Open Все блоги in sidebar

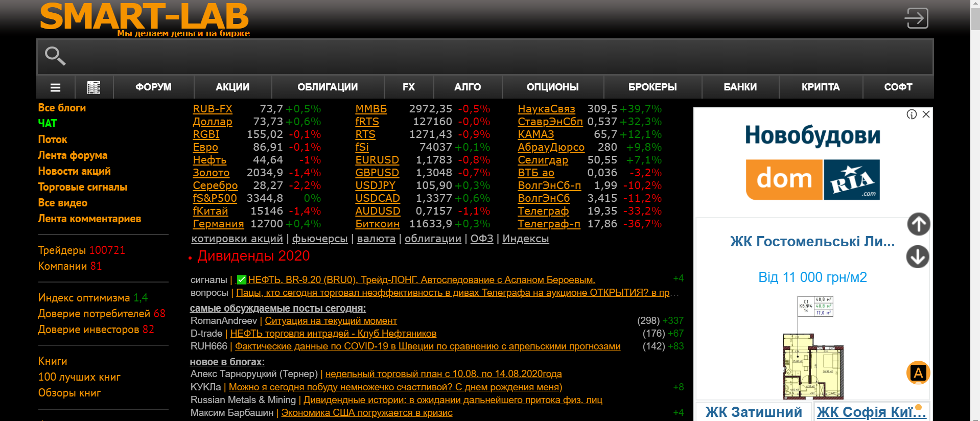point(62,108)
